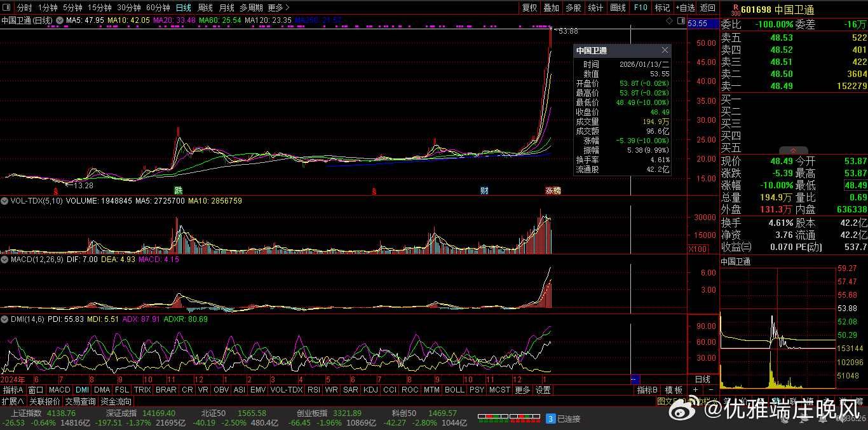Open the MACD(12,26,9) indicator dropdown
This screenshot has height=430, width=868.
[x=5, y=260]
